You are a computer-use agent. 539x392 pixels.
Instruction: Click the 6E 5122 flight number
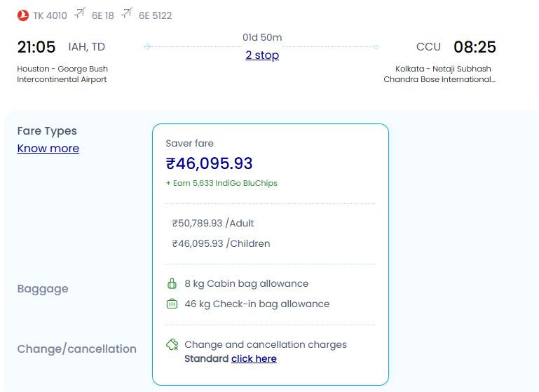[x=155, y=15]
